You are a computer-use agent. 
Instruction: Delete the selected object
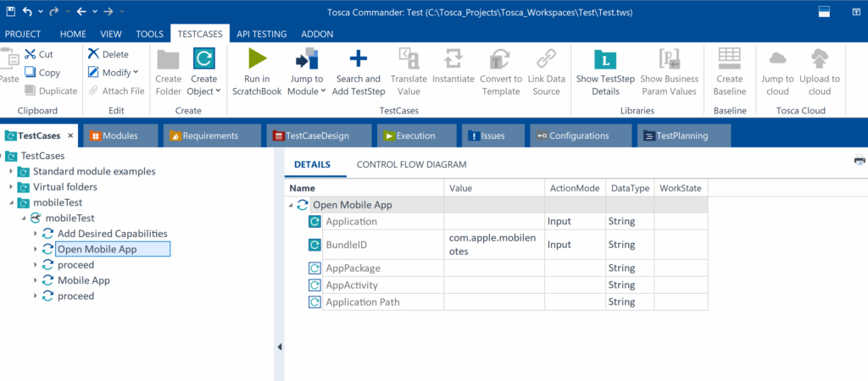pyautogui.click(x=108, y=54)
